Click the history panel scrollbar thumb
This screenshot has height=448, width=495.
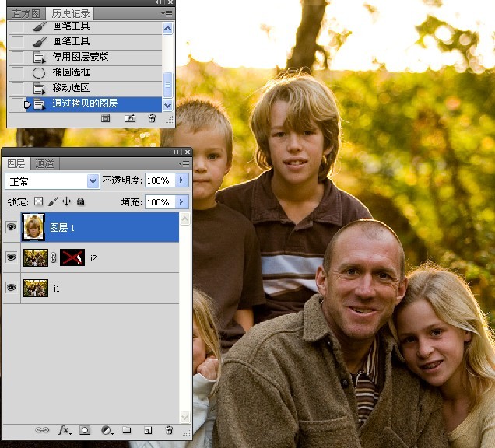tap(167, 85)
